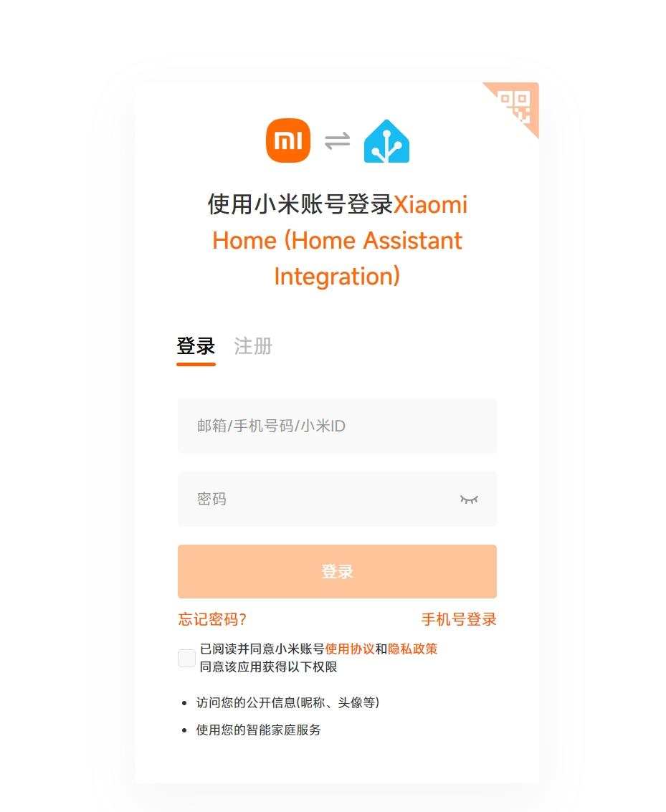The width and height of the screenshot is (666, 812).
Task: Click the 使用小米账号登录 heading text
Action: pyautogui.click(x=300, y=204)
